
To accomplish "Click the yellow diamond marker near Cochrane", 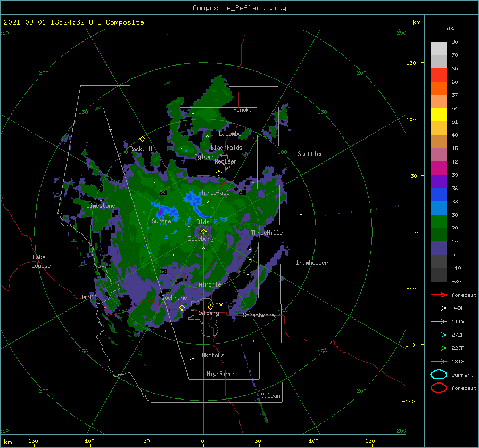I will pos(182,308).
